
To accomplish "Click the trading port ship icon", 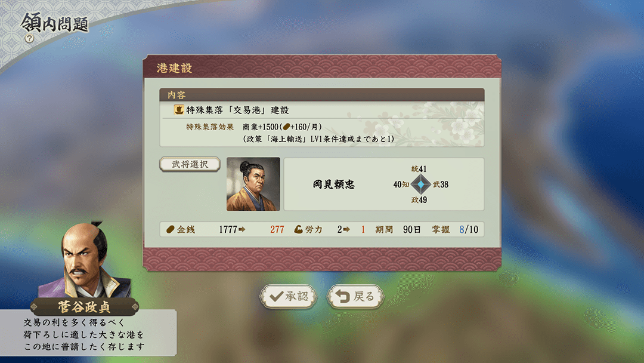I will pyautogui.click(x=179, y=110).
